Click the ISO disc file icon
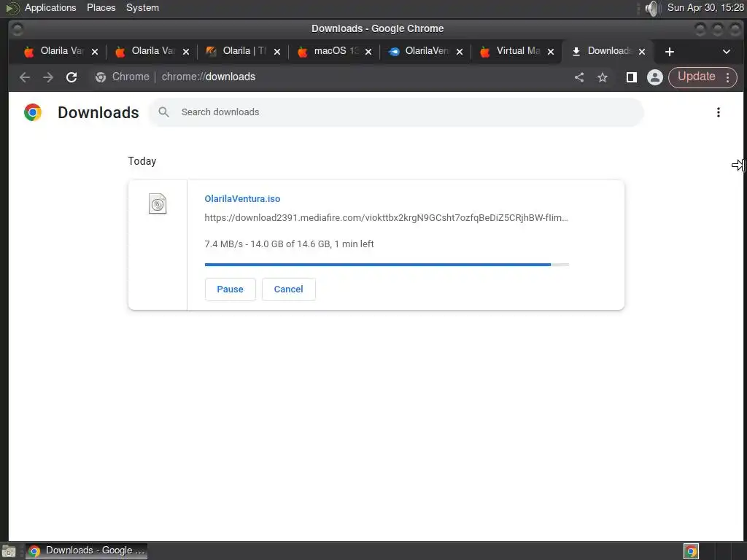747x560 pixels. point(158,204)
